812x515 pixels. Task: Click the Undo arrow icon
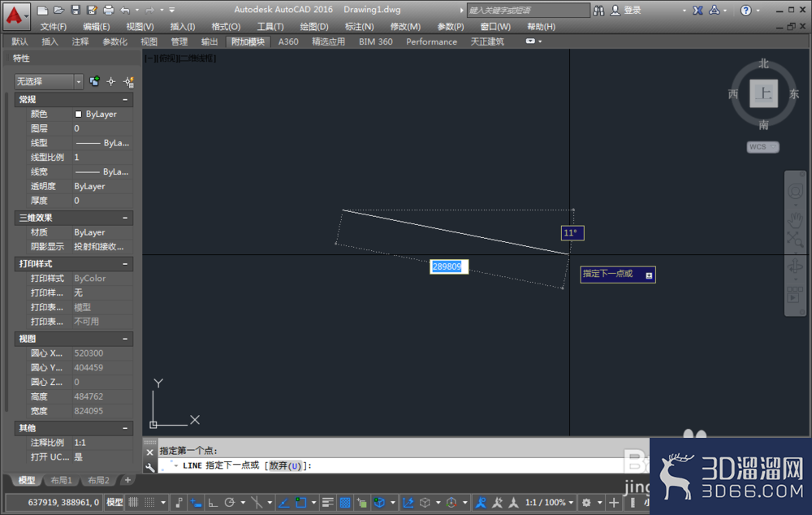(x=125, y=10)
